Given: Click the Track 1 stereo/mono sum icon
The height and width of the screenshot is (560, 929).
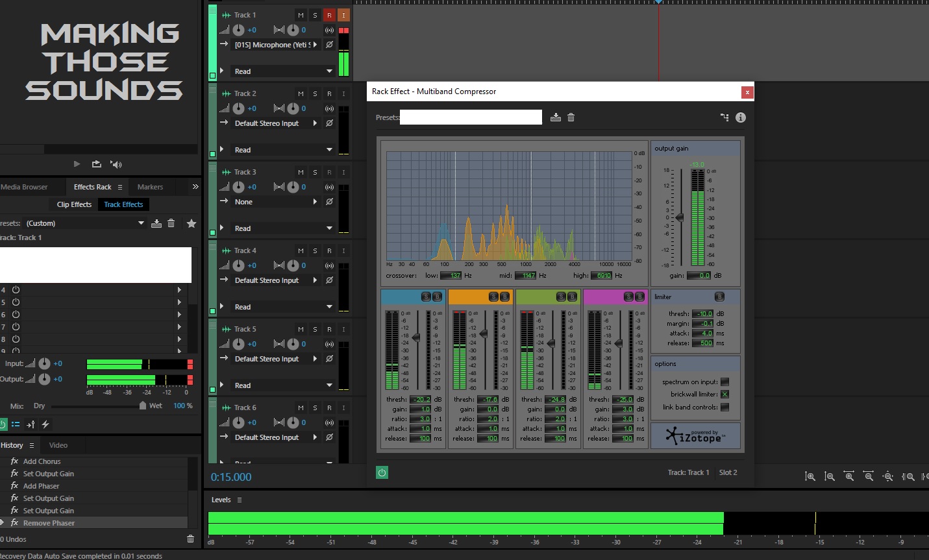Looking at the screenshot, I should click(329, 30).
